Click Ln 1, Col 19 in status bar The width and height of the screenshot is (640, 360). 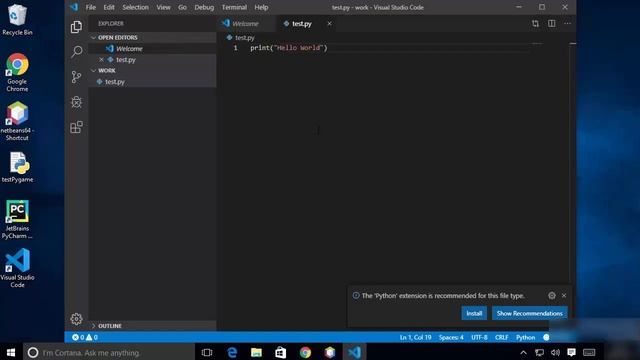click(416, 337)
